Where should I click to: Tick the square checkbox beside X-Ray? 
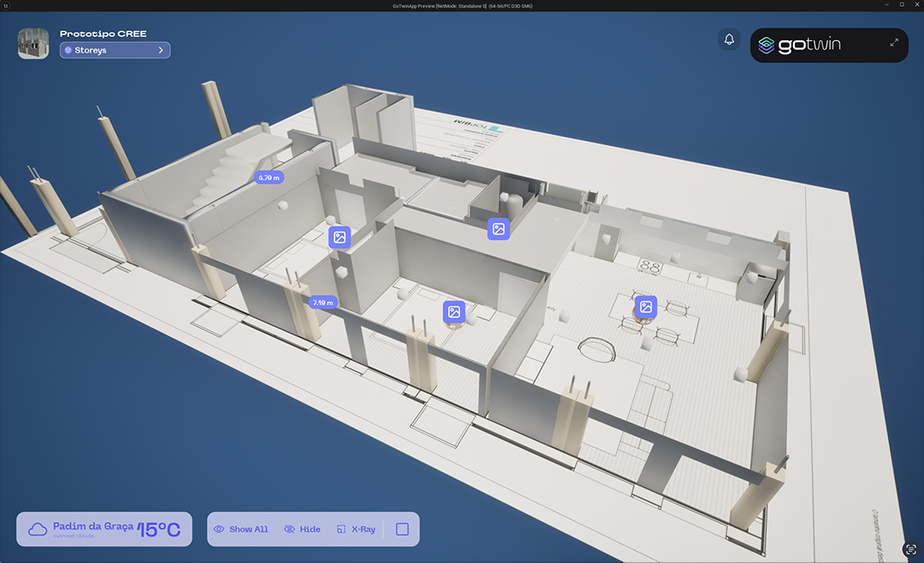(402, 530)
